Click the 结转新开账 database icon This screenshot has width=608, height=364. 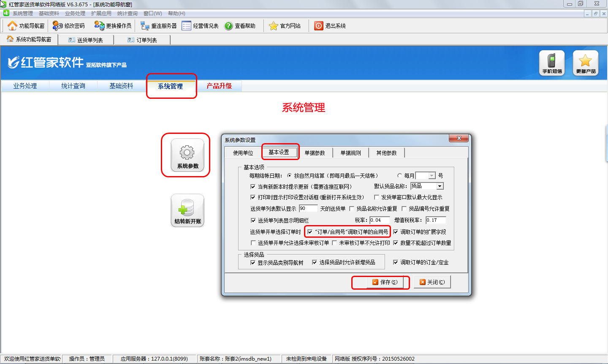tap(187, 210)
